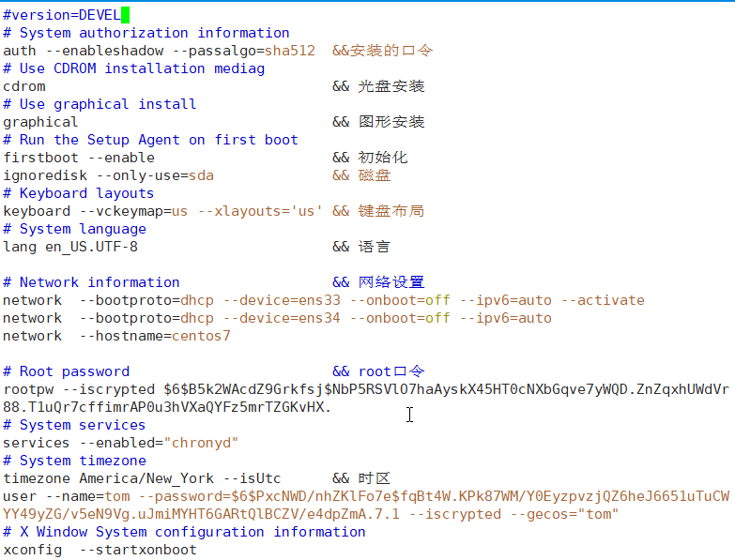This screenshot has width=735, height=560.
Task: Click the '&& 时区' annotation
Action: click(362, 477)
